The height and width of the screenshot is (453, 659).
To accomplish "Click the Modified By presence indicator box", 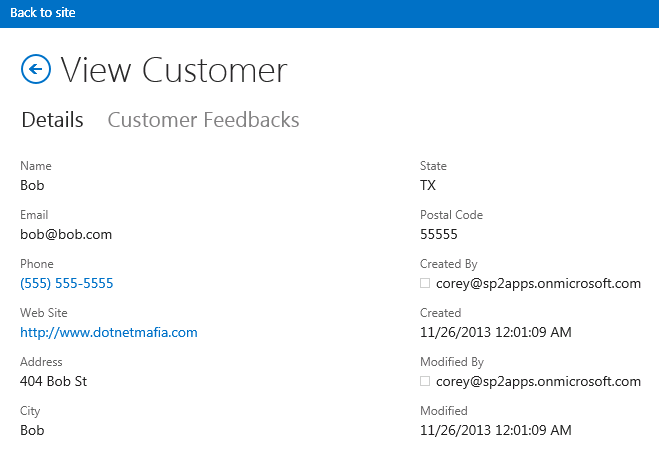I will [x=425, y=381].
